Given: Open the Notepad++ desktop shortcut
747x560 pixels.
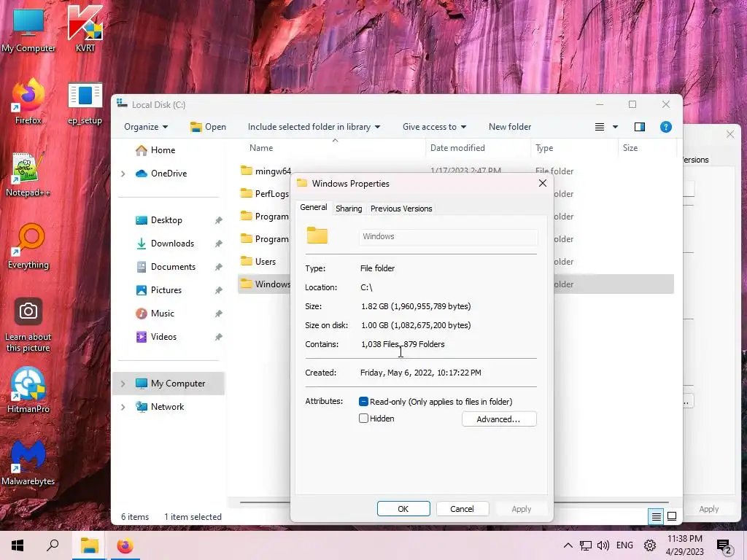Looking at the screenshot, I should tap(28, 174).
